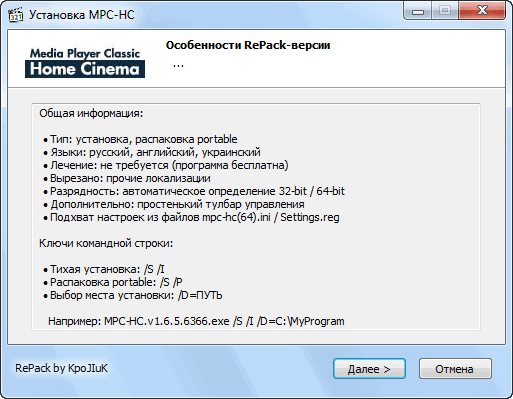Click the Лечение: не требуется line
The image size is (513, 399).
pyautogui.click(x=166, y=165)
